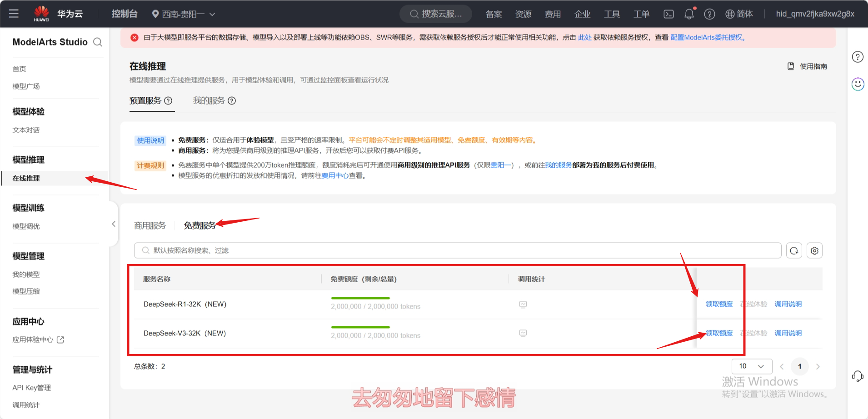Select the 商用服务 tab
Screen dimensions: 868x419
150,226
